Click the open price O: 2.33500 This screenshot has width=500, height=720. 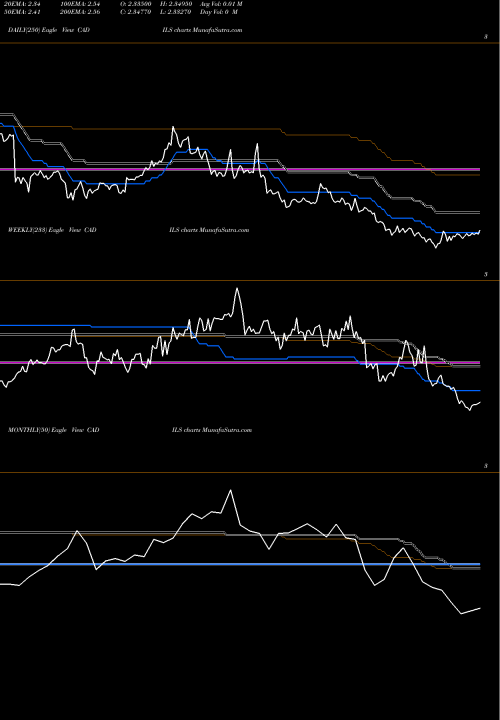coord(135,4)
